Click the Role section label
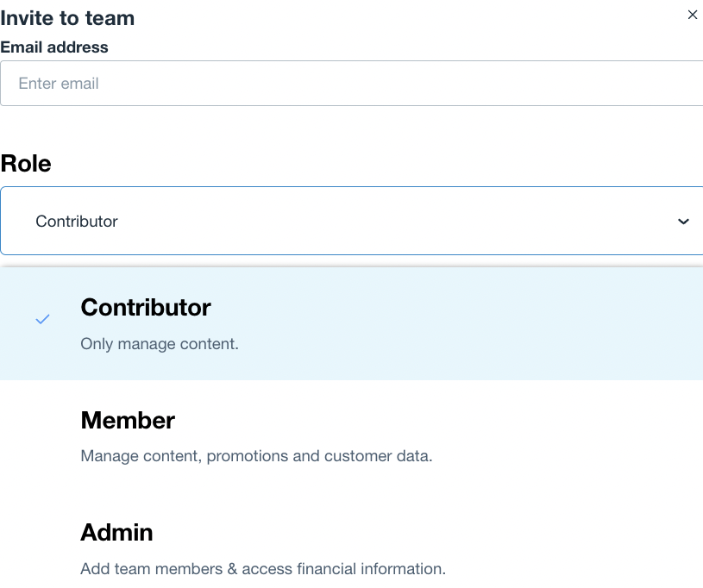The width and height of the screenshot is (703, 588). pos(26,164)
